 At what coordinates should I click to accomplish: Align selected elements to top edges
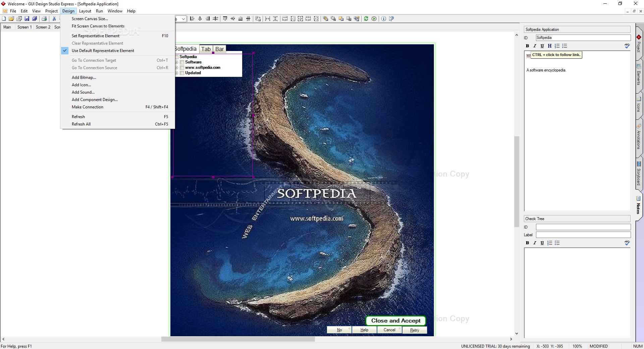(x=225, y=19)
